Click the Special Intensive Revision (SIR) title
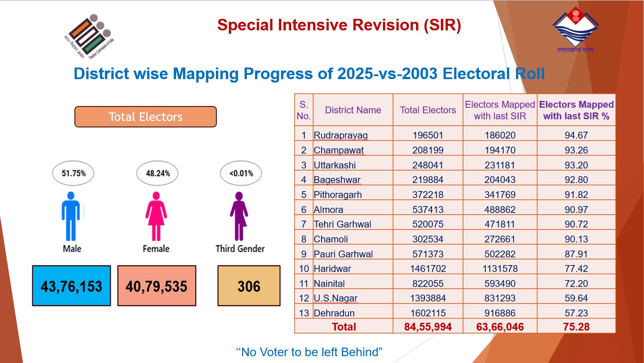The height and width of the screenshot is (363, 644). tap(339, 25)
